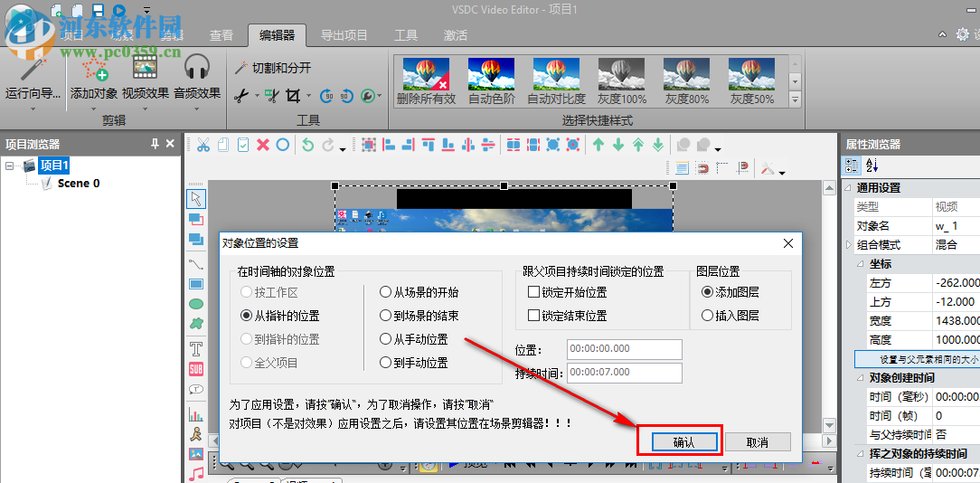
Task: Apply the 自动色阶 quick style thumbnail
Action: coord(492,81)
